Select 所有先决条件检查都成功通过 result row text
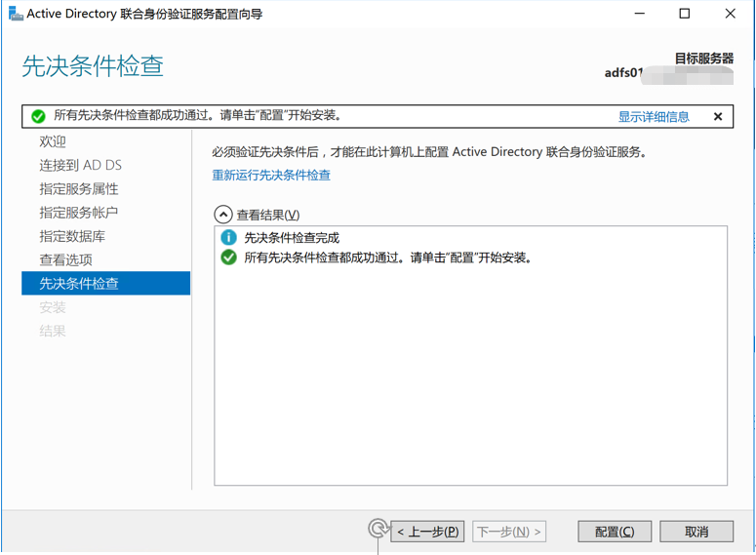 click(x=387, y=258)
